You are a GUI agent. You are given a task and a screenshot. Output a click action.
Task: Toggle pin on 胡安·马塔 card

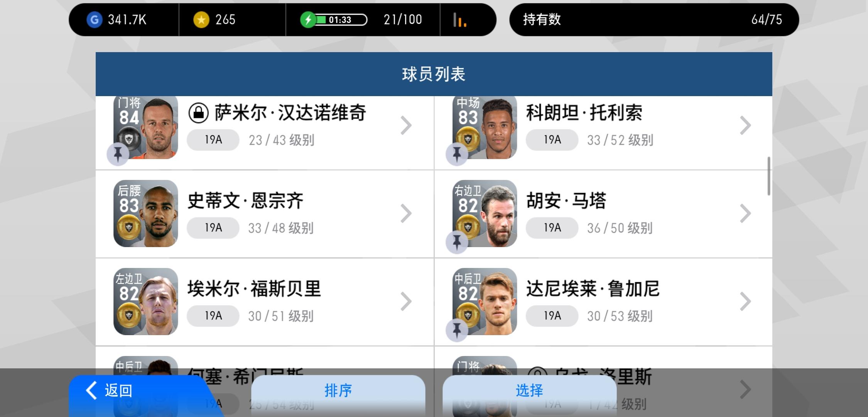click(x=457, y=242)
